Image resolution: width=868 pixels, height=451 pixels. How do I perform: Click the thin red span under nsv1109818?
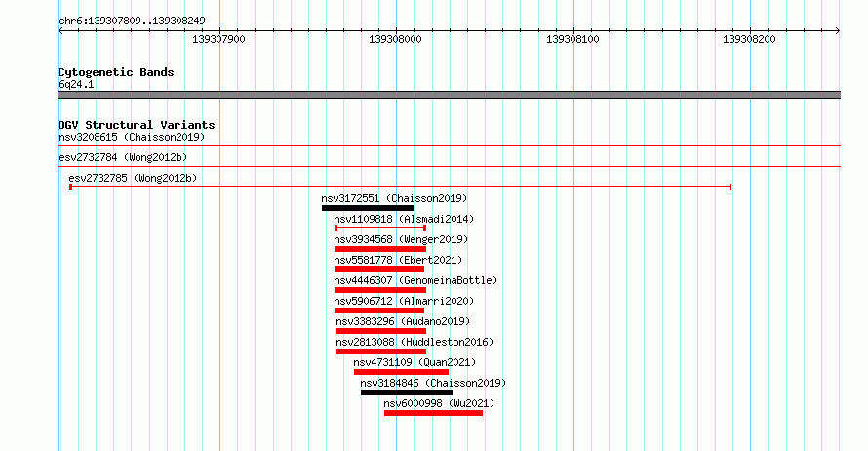pos(380,228)
